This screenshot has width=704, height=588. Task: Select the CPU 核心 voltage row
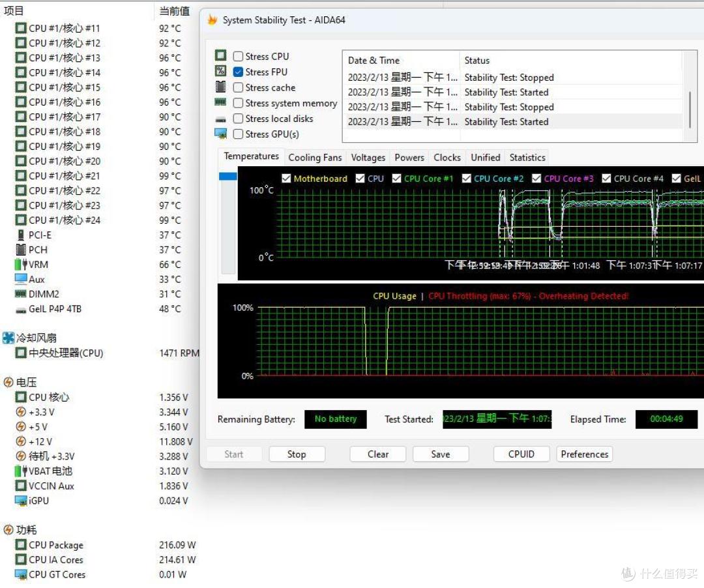tap(99, 397)
